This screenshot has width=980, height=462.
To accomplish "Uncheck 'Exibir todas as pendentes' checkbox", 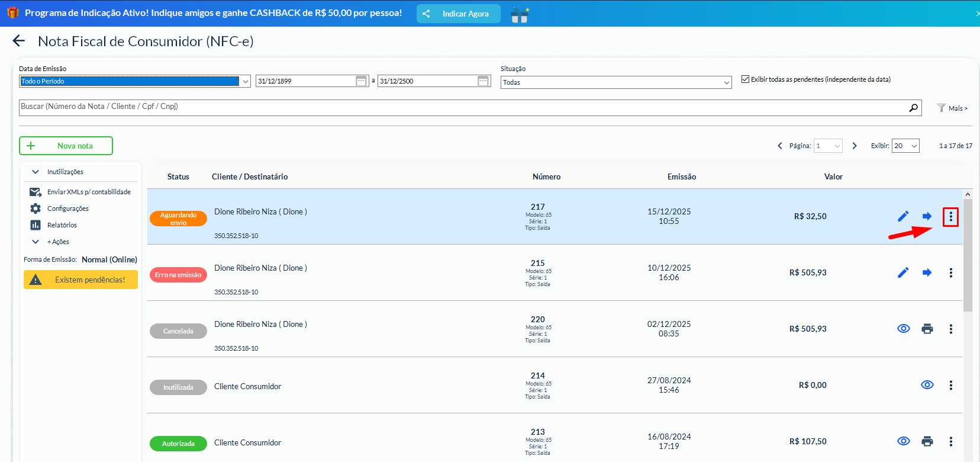I will point(745,79).
